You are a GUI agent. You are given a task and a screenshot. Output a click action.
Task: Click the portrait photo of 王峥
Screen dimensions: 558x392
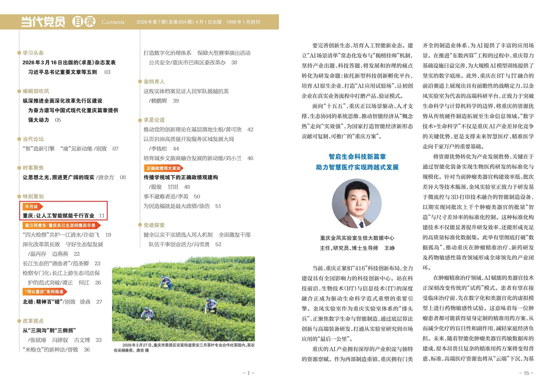pos(357,203)
